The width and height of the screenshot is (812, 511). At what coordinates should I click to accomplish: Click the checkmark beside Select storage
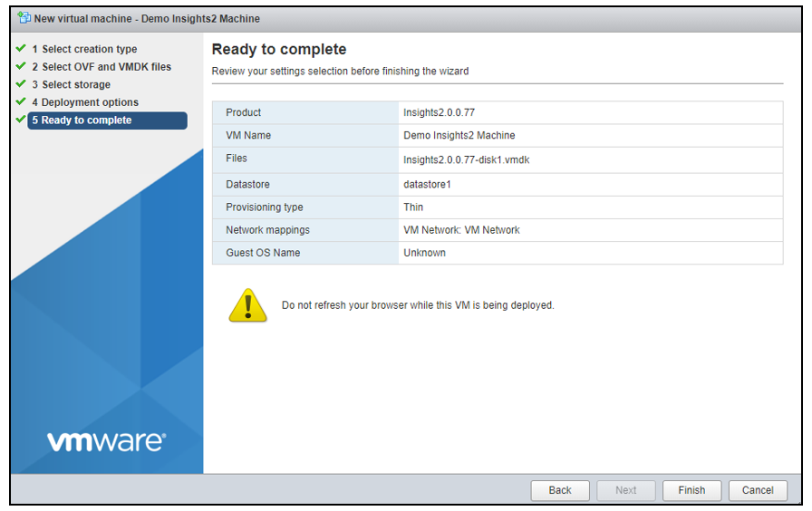(x=21, y=83)
